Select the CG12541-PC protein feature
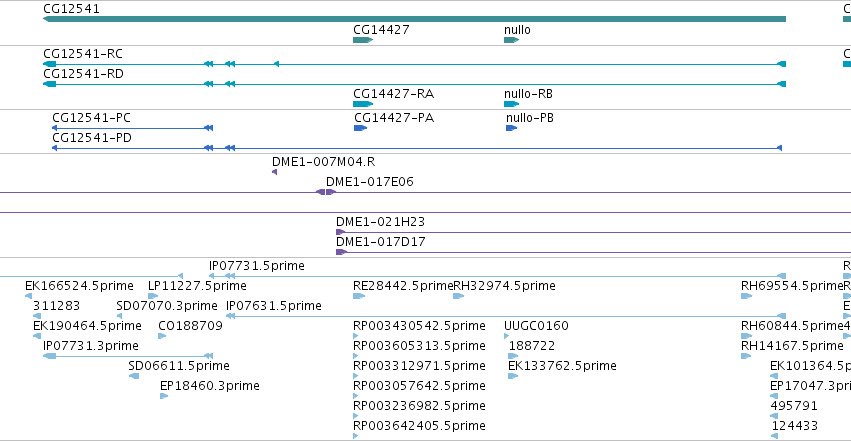This screenshot has width=851, height=441. coord(132,128)
